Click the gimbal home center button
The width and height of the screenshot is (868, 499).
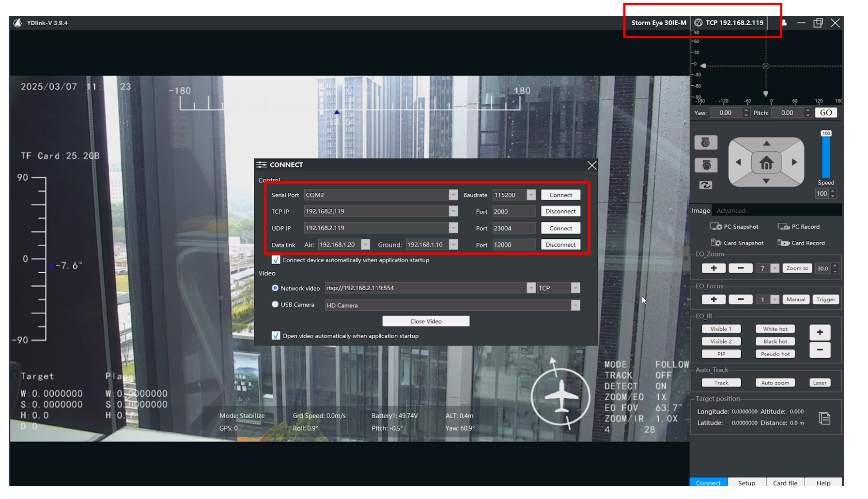(x=766, y=163)
